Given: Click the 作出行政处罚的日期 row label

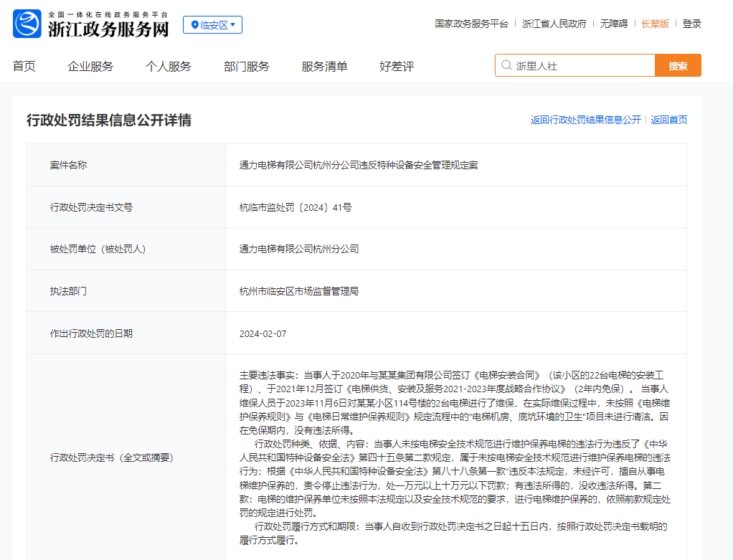Looking at the screenshot, I should click(91, 333).
